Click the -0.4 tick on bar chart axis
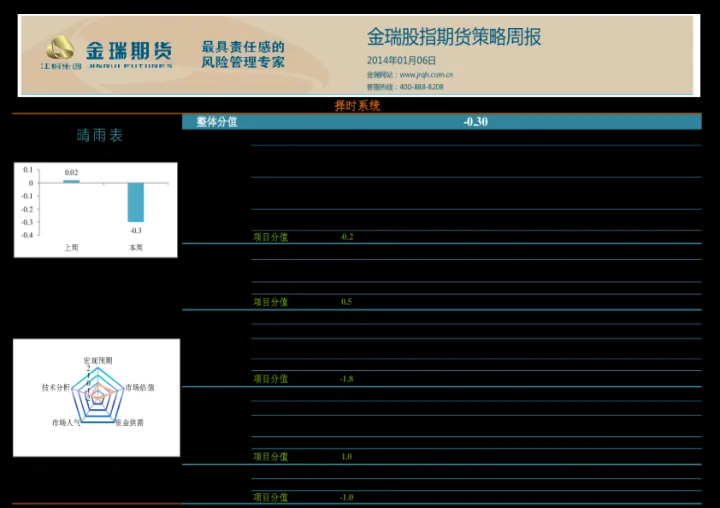 [28, 235]
